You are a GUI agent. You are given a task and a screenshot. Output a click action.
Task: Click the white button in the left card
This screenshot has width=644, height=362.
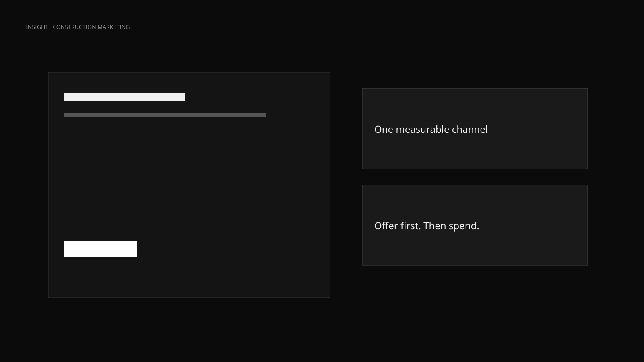click(x=101, y=249)
